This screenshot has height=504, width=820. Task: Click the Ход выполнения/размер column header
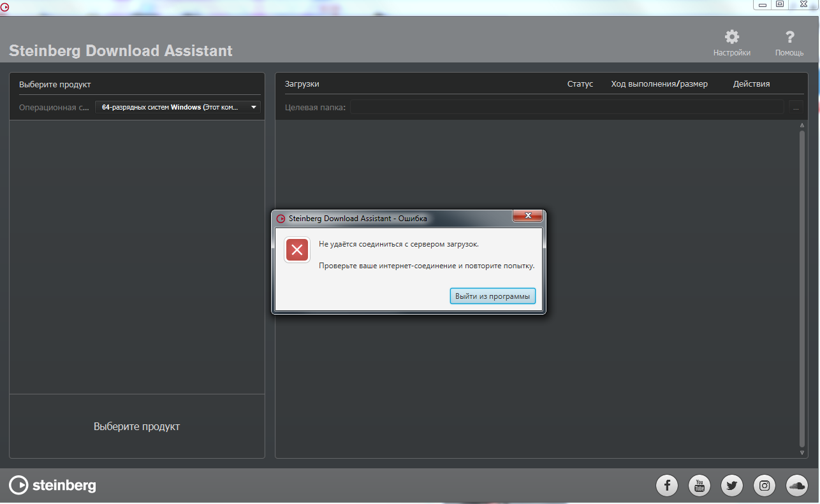[x=659, y=84]
